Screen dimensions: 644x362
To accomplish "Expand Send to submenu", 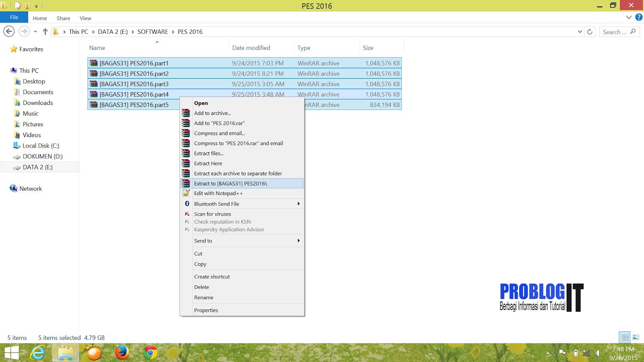I will click(298, 241).
